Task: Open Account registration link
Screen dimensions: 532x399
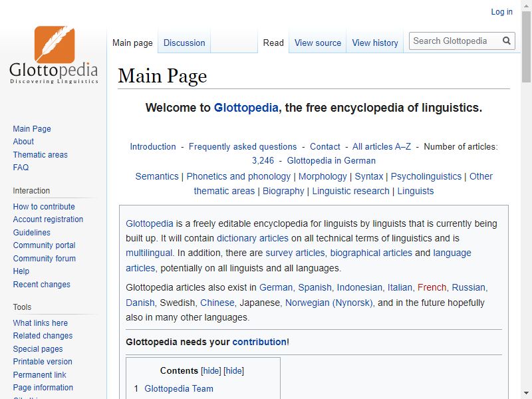Action: pos(48,219)
